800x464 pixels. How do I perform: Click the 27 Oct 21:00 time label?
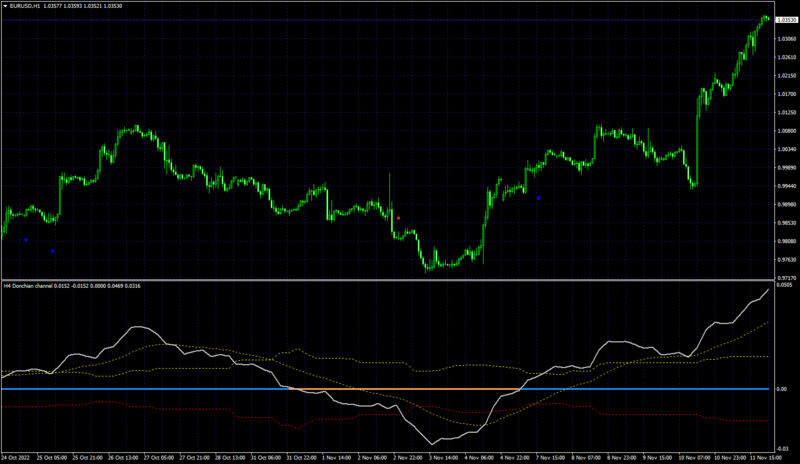(194, 458)
